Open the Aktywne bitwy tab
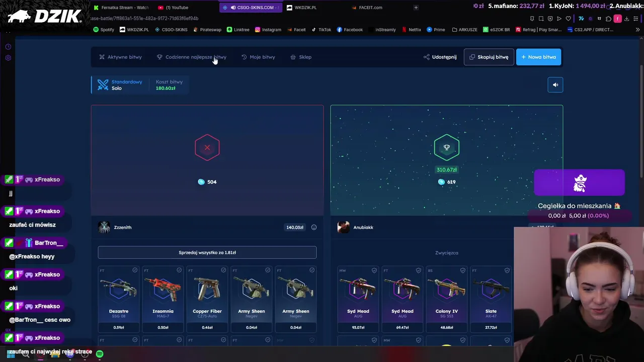 [x=120, y=57]
